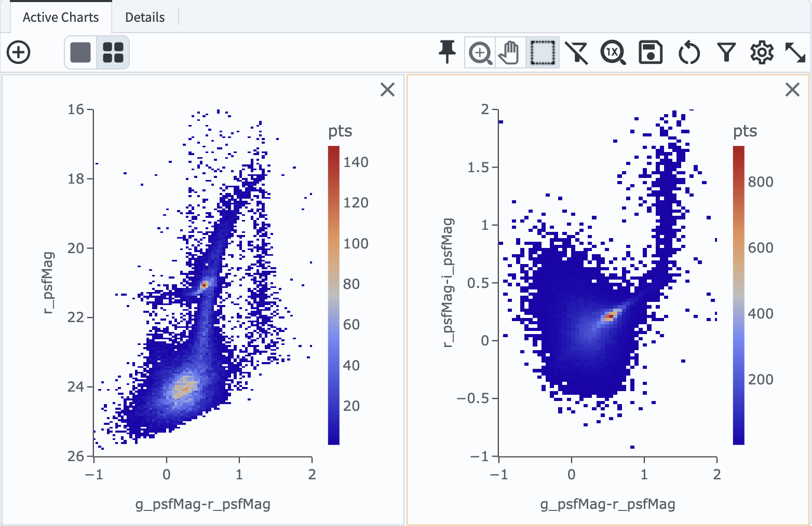Pin the active chart
This screenshot has height=526, width=812.
coord(447,52)
